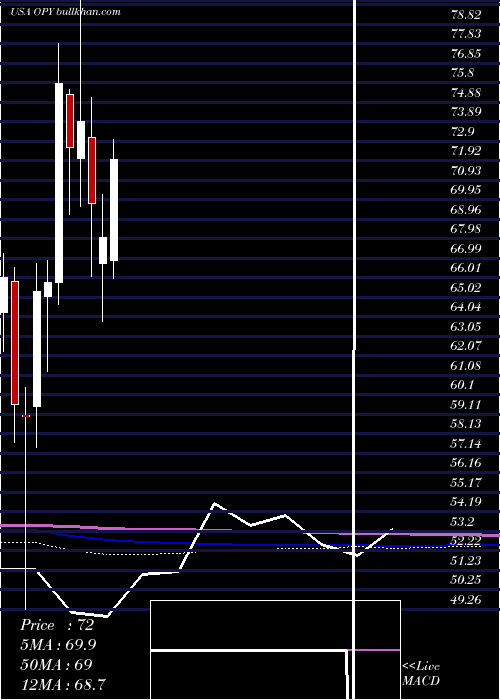The height and width of the screenshot is (700, 500).
Task: Click the 60.1 price axis label
Action: pos(463,384)
